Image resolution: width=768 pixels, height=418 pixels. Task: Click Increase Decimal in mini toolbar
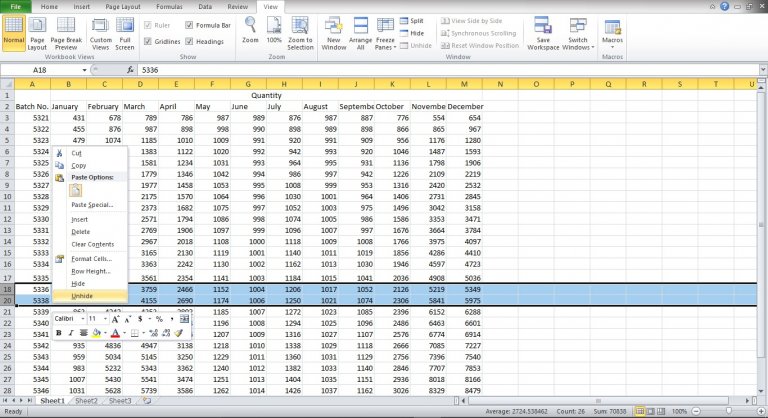point(154,333)
